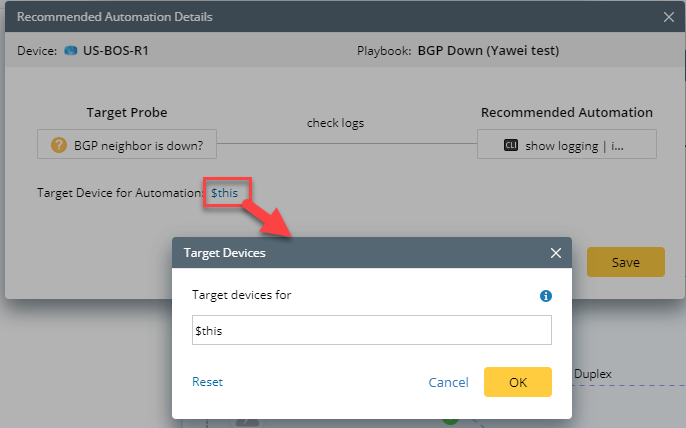Screen dimensions: 686x428
Task: Close the Recommended Automation Details dialog
Action: (668, 17)
